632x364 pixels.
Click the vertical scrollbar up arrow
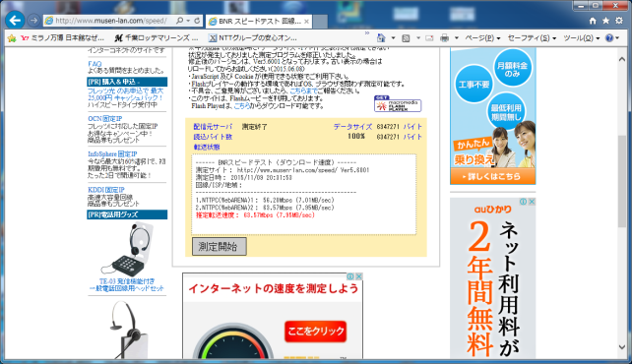[x=622, y=59]
